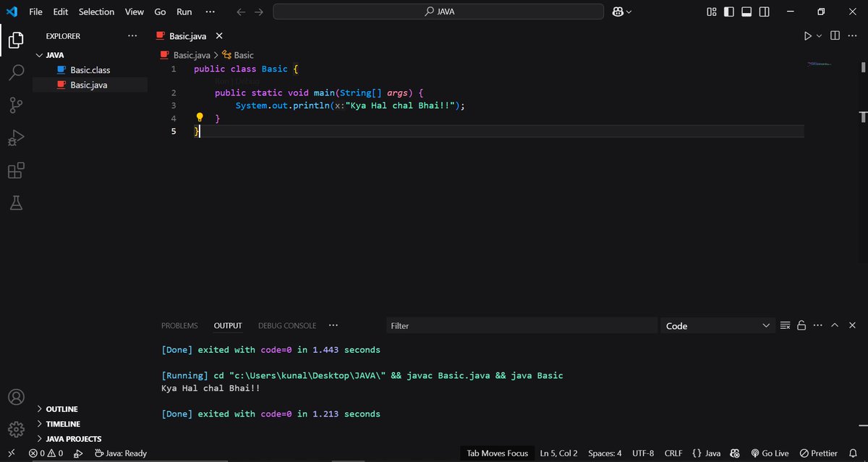Open Basic.class in the Explorer
This screenshot has height=462, width=868.
click(90, 70)
